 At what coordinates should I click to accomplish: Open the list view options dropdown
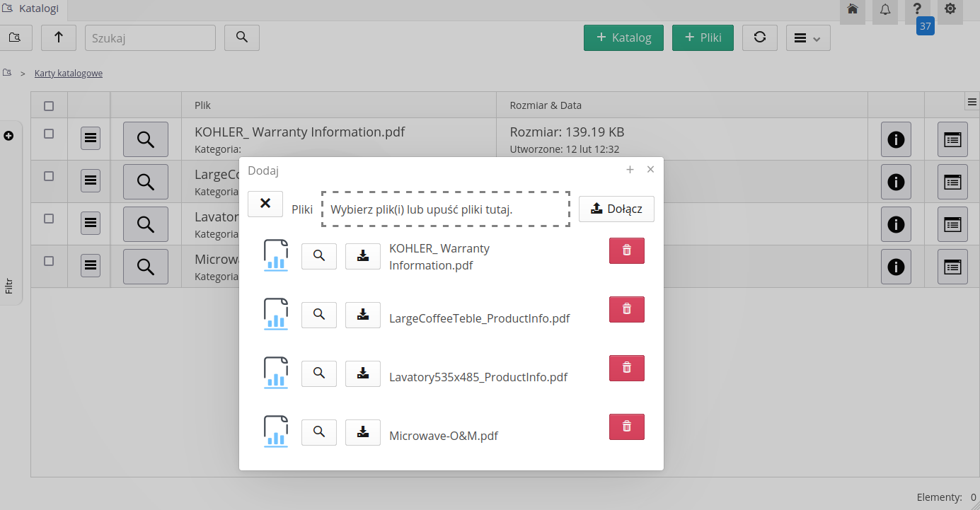(807, 38)
